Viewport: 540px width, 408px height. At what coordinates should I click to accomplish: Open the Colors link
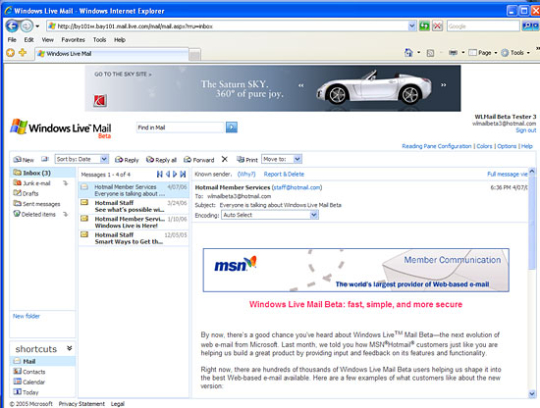[x=484, y=146]
